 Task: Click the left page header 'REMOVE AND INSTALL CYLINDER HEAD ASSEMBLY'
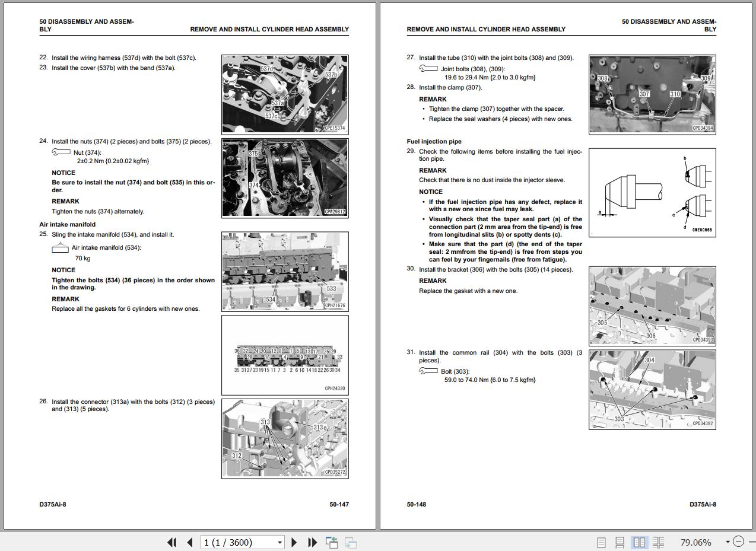tap(269, 29)
